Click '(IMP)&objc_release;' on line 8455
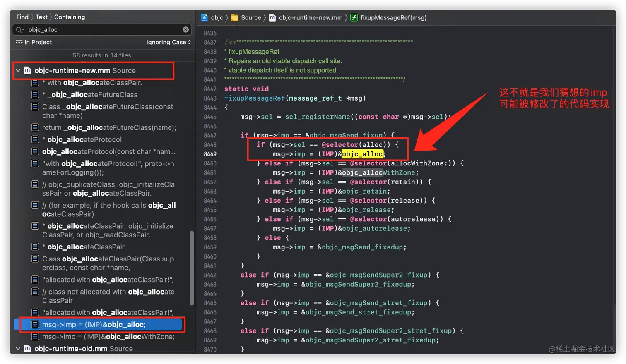 [356, 210]
